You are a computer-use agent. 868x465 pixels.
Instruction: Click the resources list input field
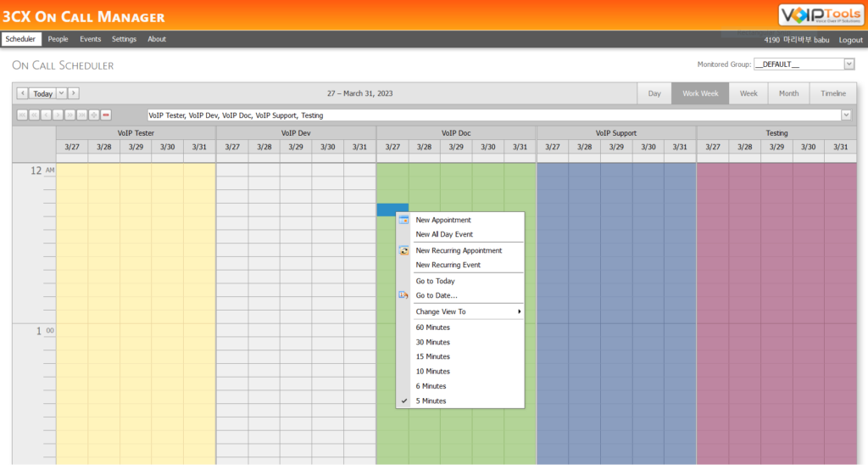click(x=494, y=115)
